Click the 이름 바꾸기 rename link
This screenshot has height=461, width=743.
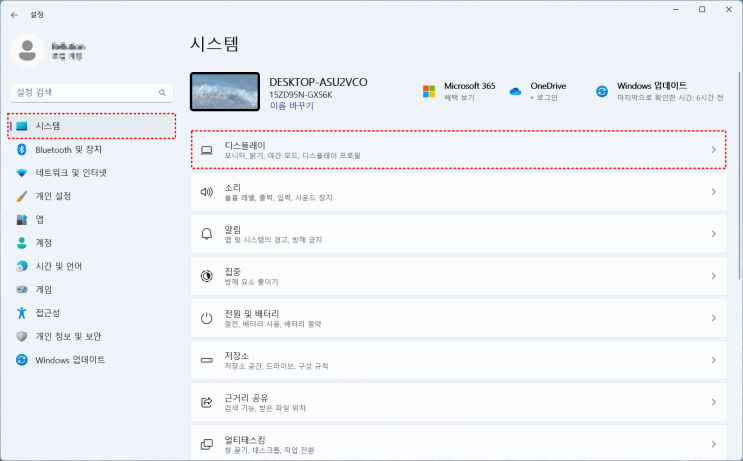[291, 106]
